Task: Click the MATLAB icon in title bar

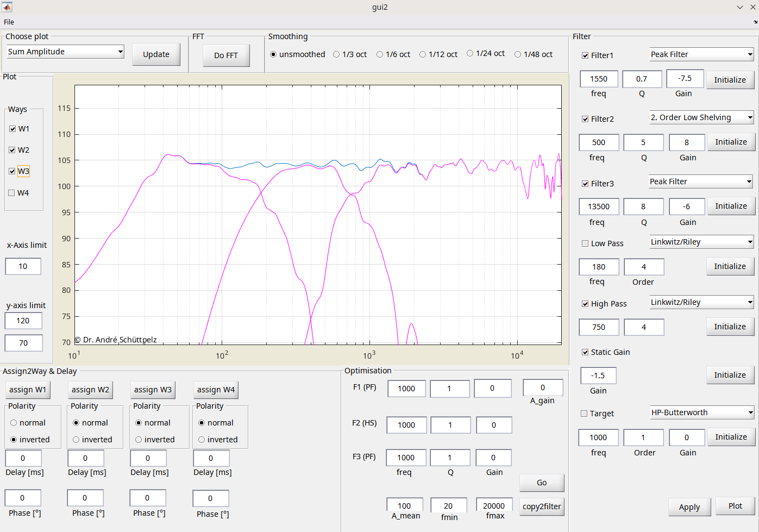Action: click(x=7, y=7)
